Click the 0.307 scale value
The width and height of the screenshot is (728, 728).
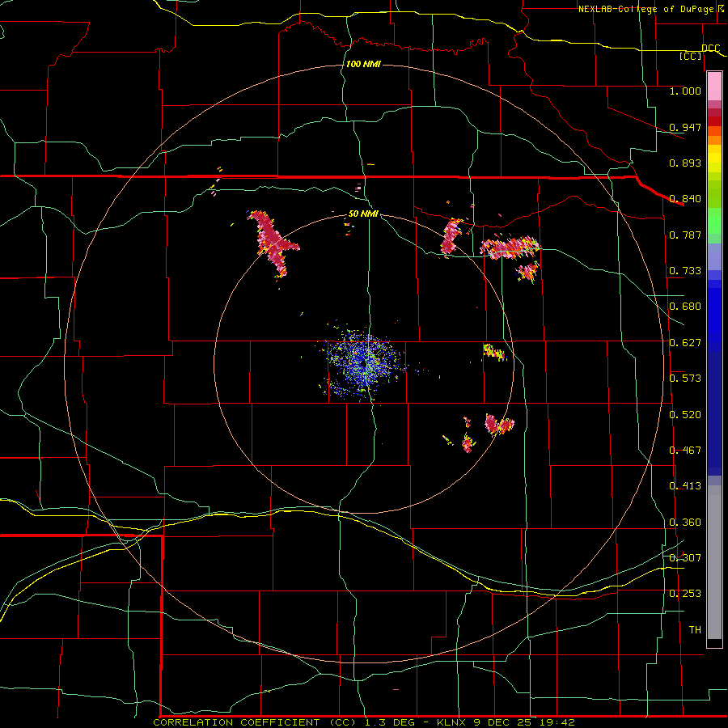[685, 558]
